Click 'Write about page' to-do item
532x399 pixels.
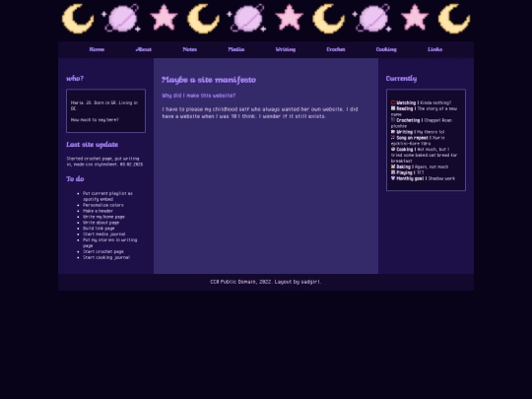point(100,223)
